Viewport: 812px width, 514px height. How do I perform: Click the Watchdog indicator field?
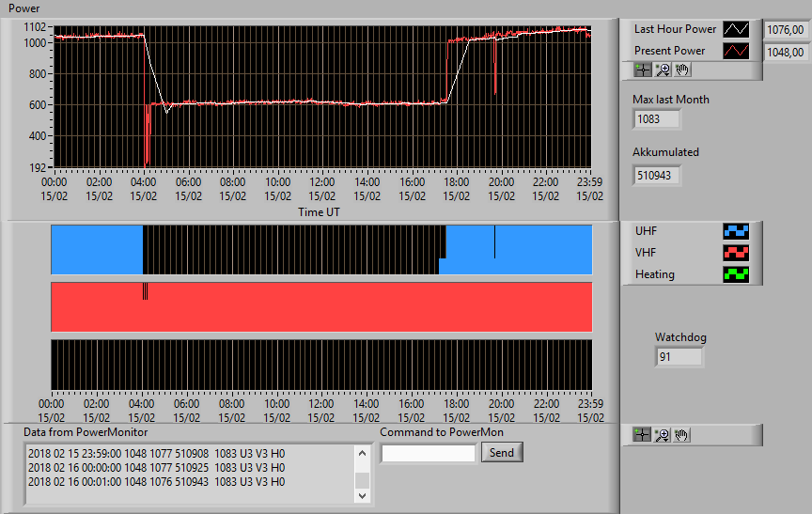[679, 357]
